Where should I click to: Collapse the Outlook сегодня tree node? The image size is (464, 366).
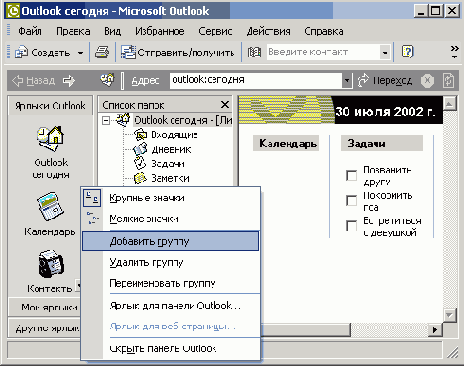(106, 120)
